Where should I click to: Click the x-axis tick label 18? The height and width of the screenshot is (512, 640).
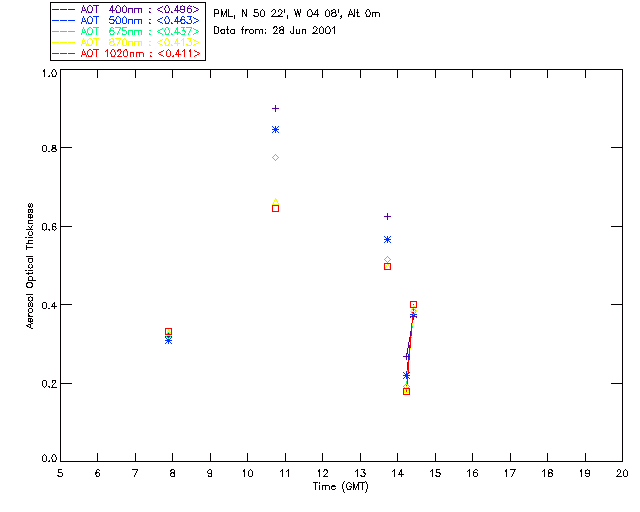547,473
